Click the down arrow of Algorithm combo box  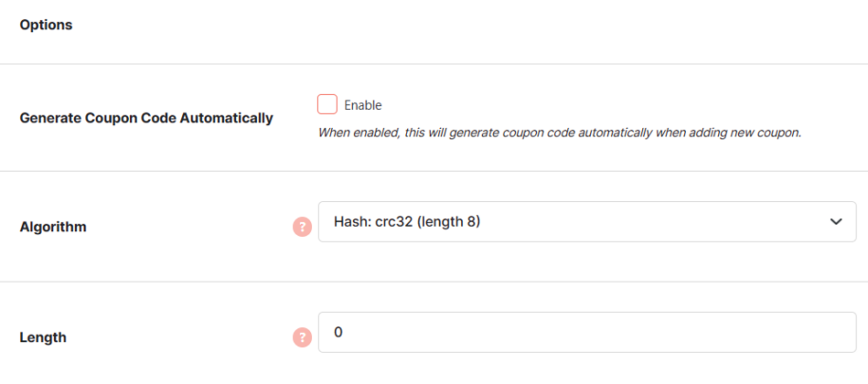(x=836, y=222)
